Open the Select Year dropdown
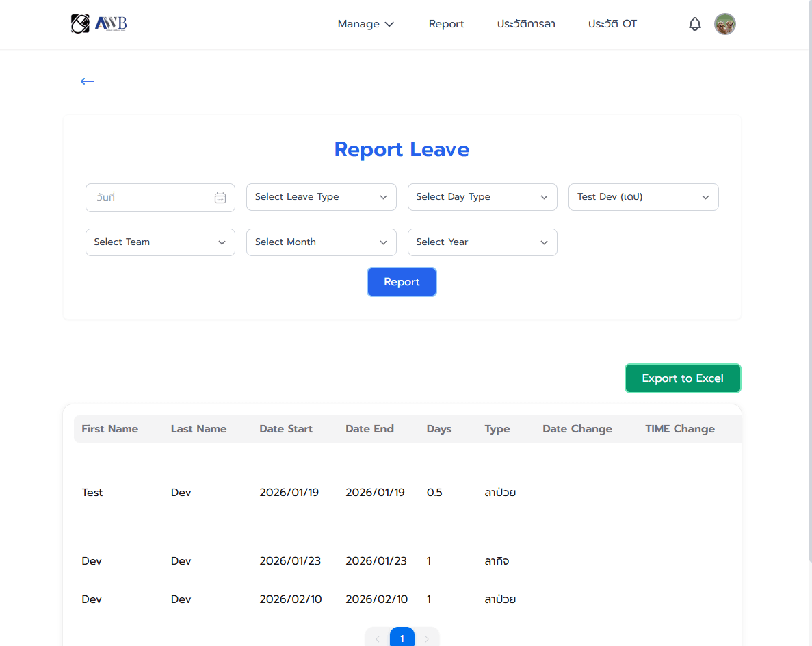Screen dimensions: 812x646 point(482,242)
